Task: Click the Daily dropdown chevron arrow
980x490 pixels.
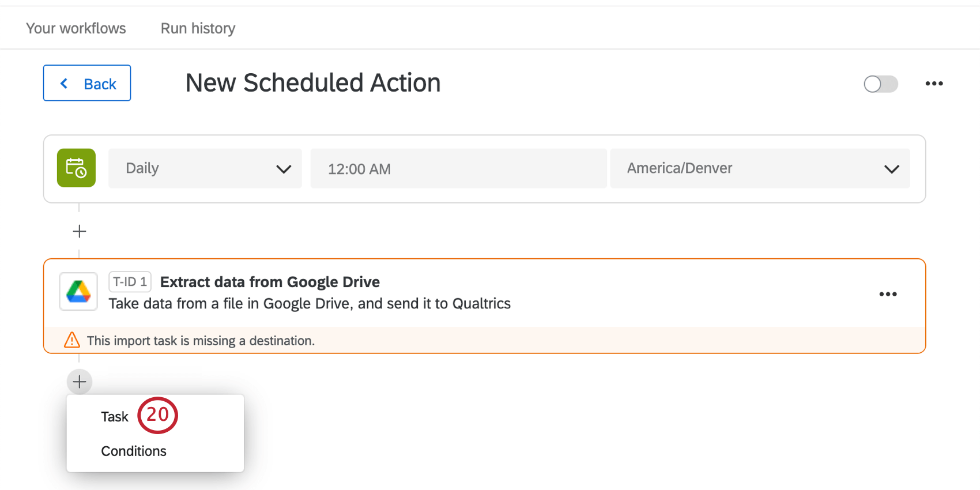Action: click(x=284, y=169)
